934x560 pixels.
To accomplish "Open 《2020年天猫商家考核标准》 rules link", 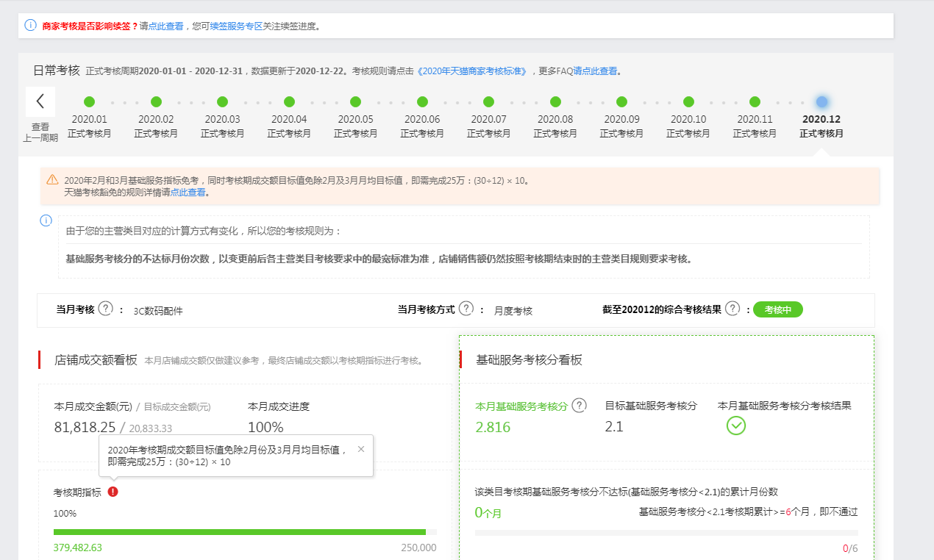I will [473, 71].
